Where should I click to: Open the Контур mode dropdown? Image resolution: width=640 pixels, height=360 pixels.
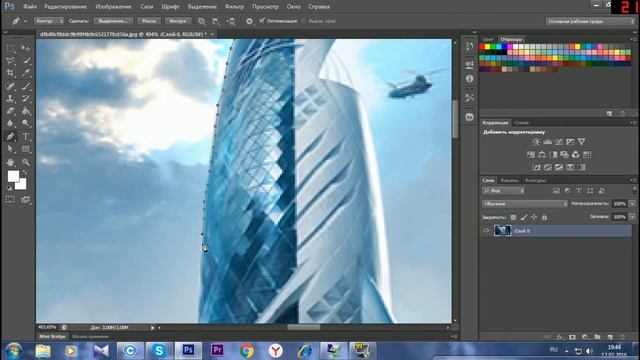[x=49, y=21]
